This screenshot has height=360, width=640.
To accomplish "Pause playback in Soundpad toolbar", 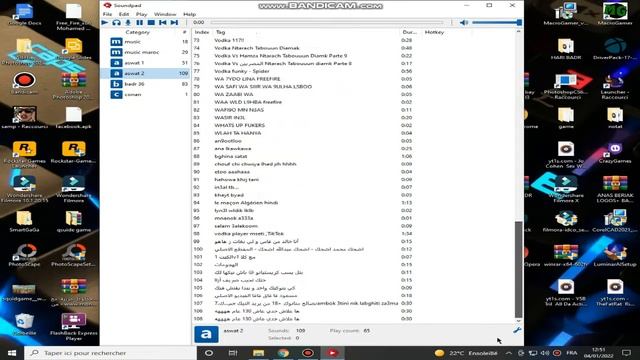I will [140, 22].
